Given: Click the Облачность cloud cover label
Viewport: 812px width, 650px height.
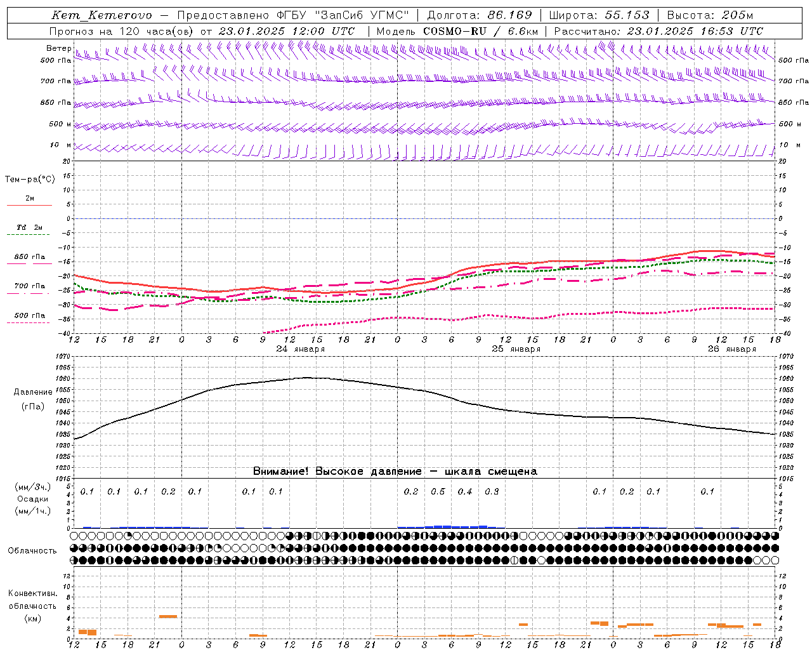Looking at the screenshot, I should pos(32,551).
